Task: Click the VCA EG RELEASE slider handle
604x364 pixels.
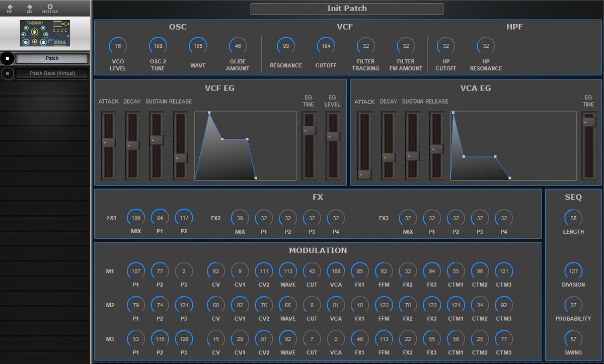Action: pos(436,149)
